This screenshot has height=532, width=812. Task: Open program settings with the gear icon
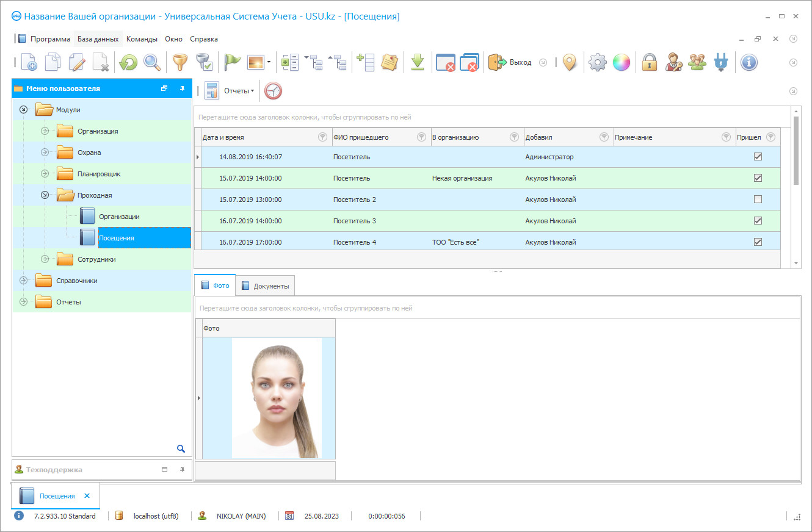tap(597, 62)
